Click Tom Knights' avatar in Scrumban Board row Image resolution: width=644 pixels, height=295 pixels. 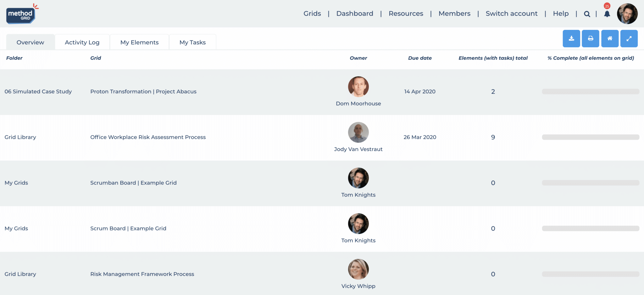click(x=358, y=178)
